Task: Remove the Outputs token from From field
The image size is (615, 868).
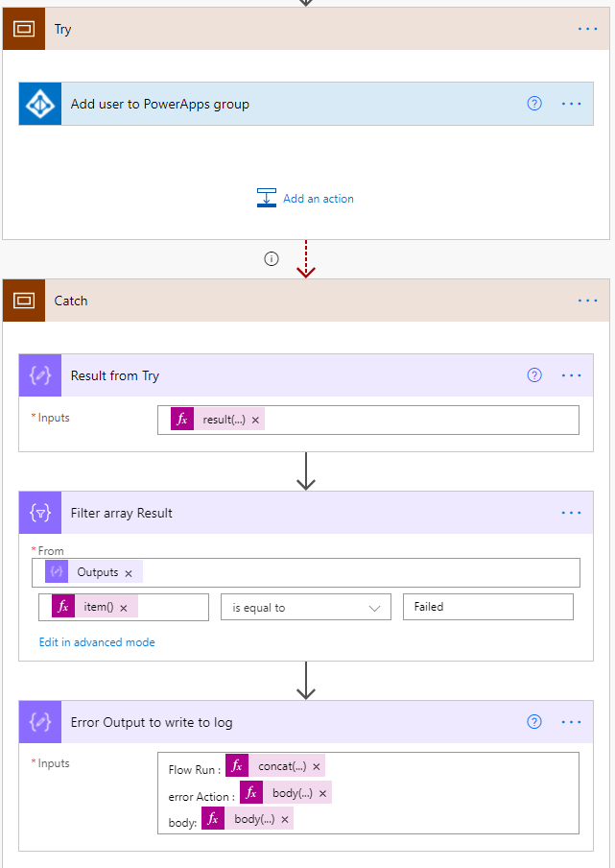Action: click(129, 572)
